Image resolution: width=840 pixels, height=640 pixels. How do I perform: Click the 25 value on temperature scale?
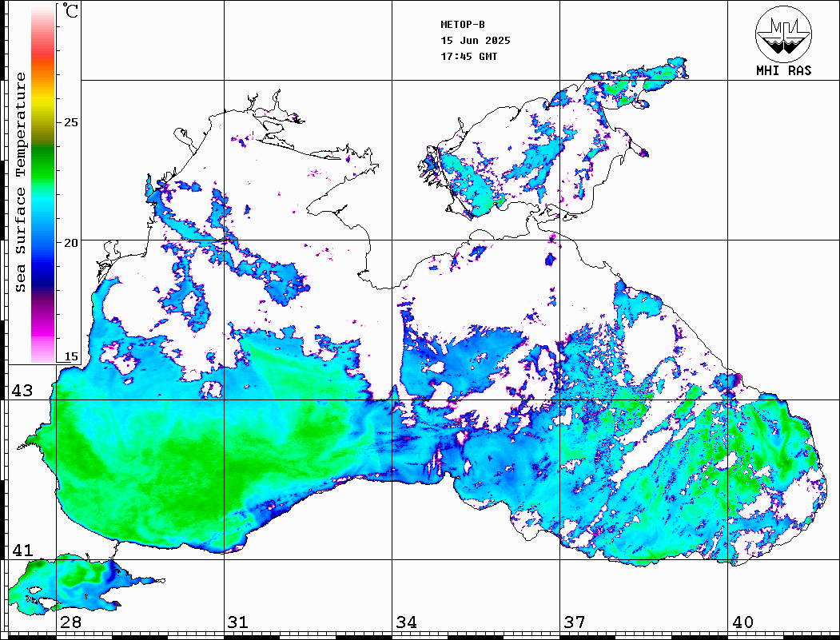pos(70,122)
